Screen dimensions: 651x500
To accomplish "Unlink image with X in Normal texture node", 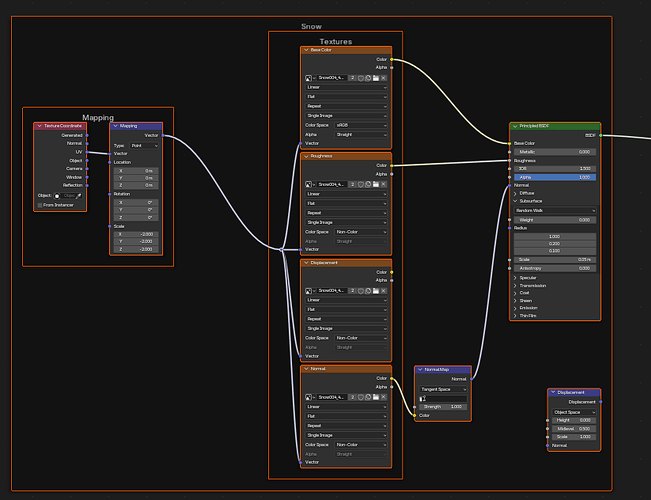I will coord(384,397).
